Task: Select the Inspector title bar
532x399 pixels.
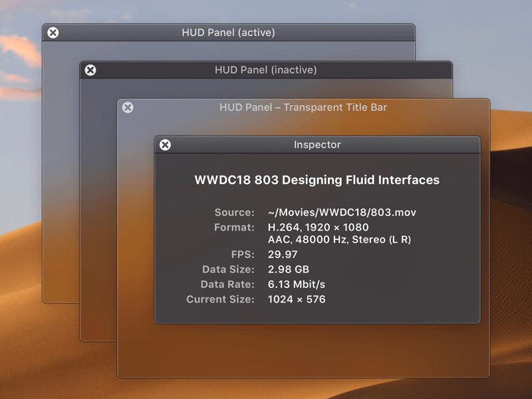Action: (317, 145)
